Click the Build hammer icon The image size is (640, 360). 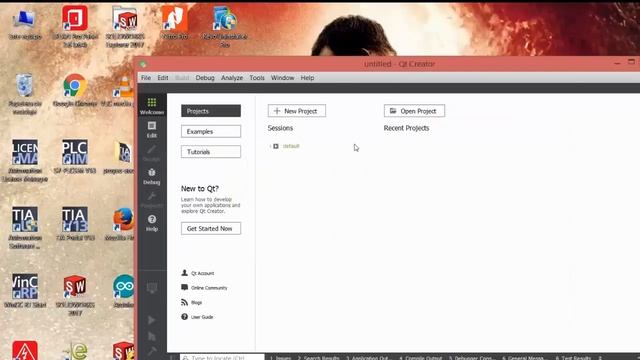152,351
